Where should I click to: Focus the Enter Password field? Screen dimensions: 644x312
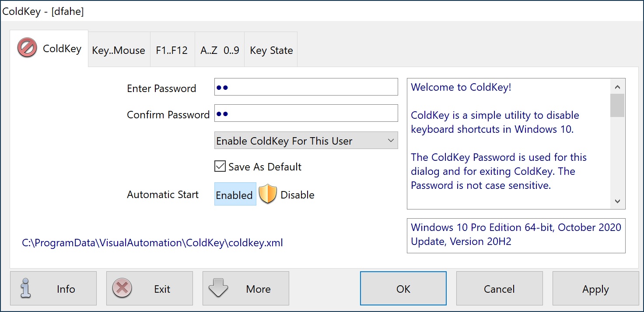[x=306, y=87]
